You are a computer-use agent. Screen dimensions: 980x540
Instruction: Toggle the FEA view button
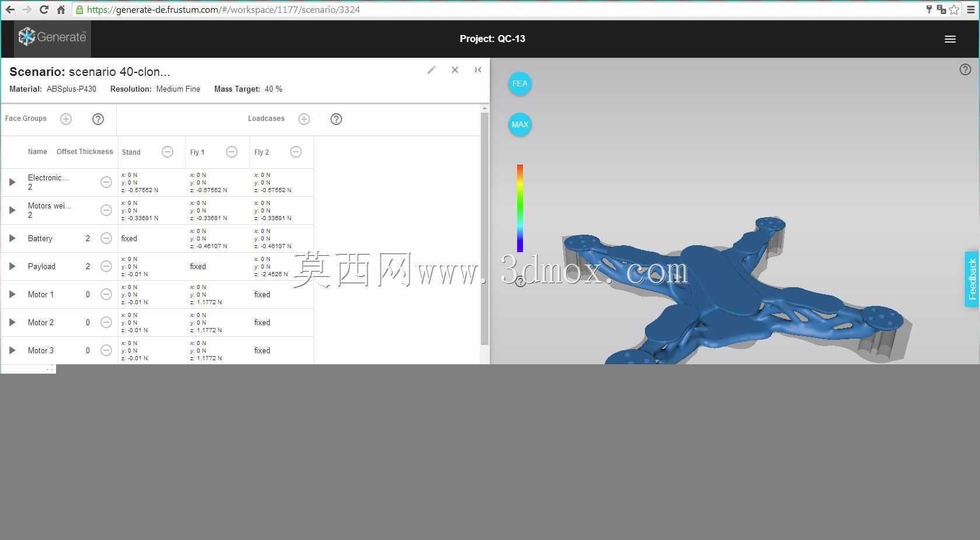click(x=519, y=83)
